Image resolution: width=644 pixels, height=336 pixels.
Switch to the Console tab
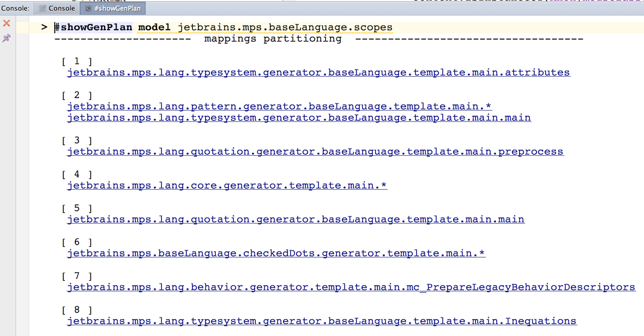[57, 8]
